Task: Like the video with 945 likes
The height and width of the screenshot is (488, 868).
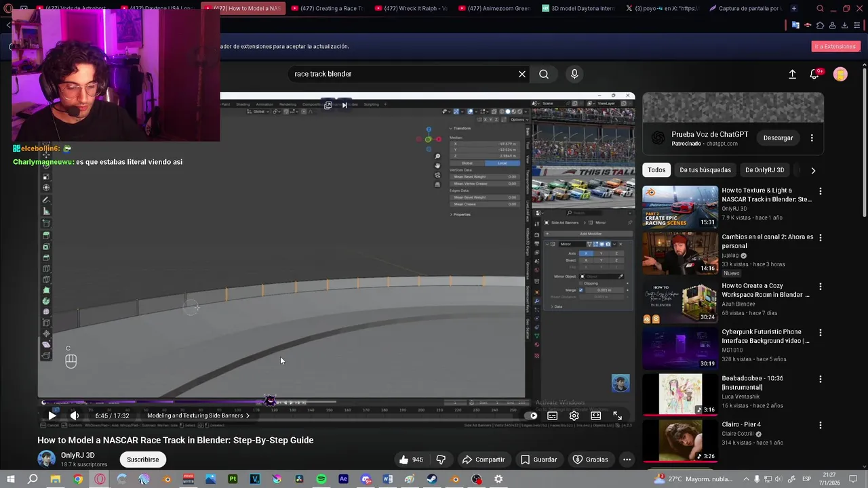Action: [411, 460]
